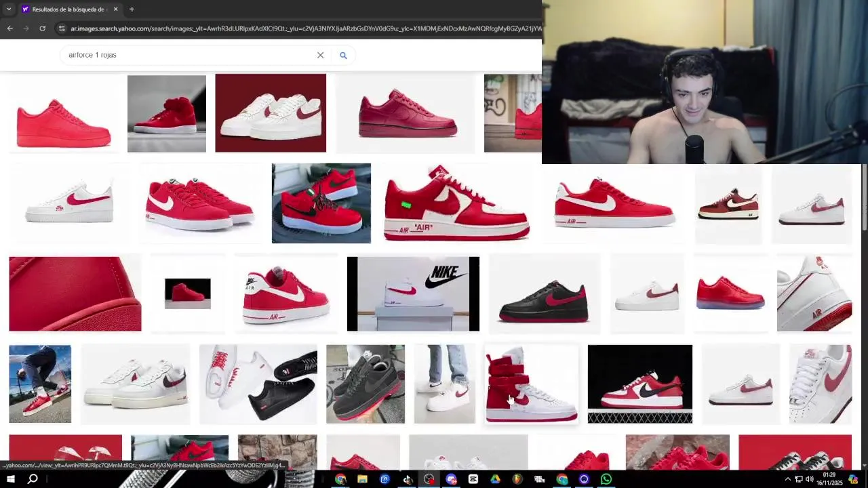Open person tying red sneaker photo
The image size is (868, 488).
pos(40,384)
